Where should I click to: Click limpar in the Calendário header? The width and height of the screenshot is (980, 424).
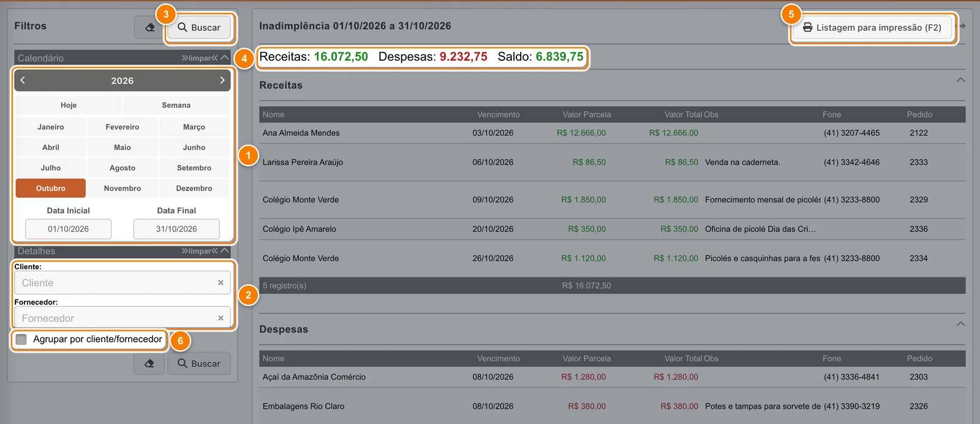point(200,58)
